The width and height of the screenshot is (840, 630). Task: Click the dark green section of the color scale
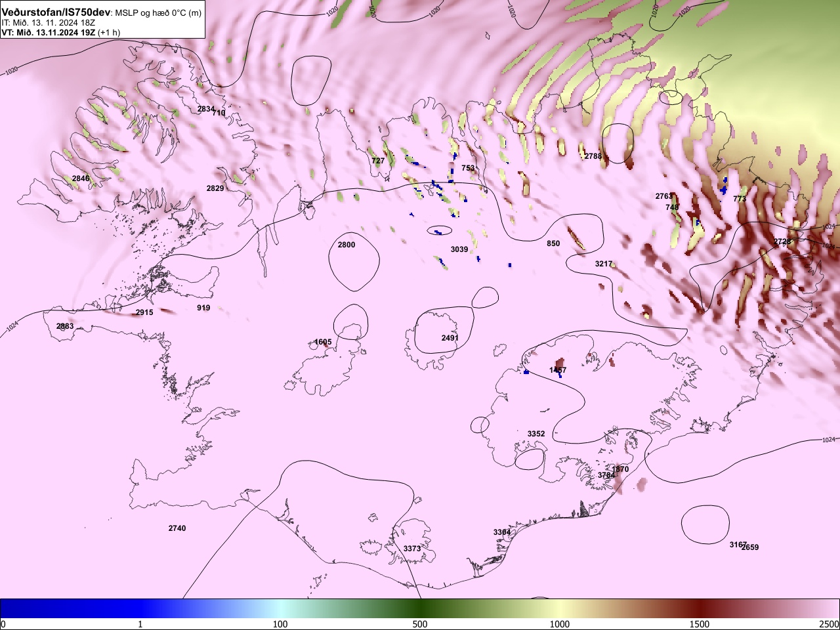click(420, 608)
